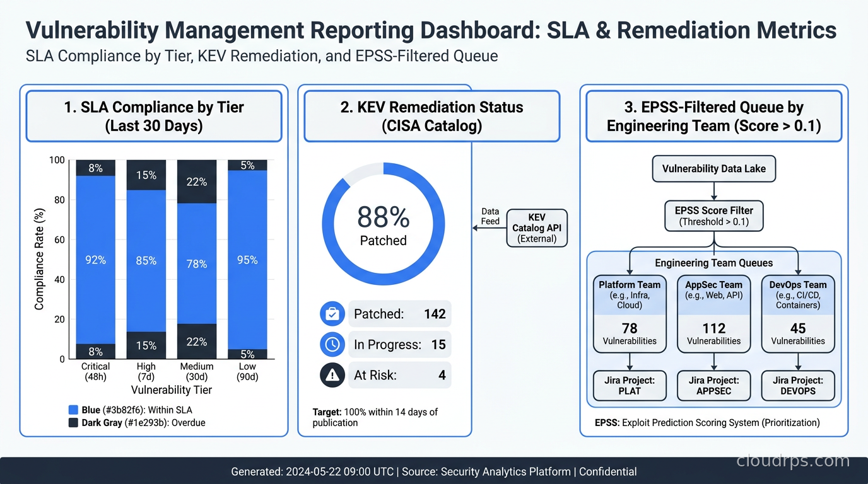Select the AppSec Team queue card

pyautogui.click(x=713, y=313)
